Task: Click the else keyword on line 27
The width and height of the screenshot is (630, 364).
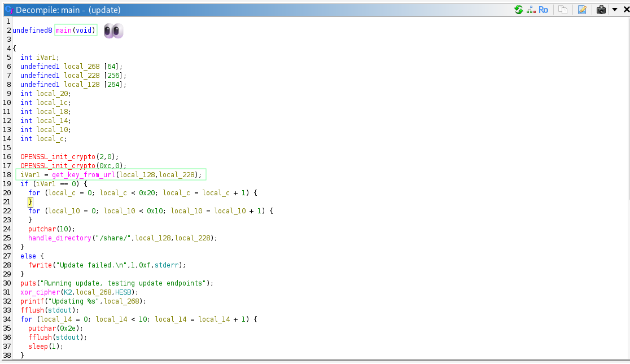Action: pos(28,256)
